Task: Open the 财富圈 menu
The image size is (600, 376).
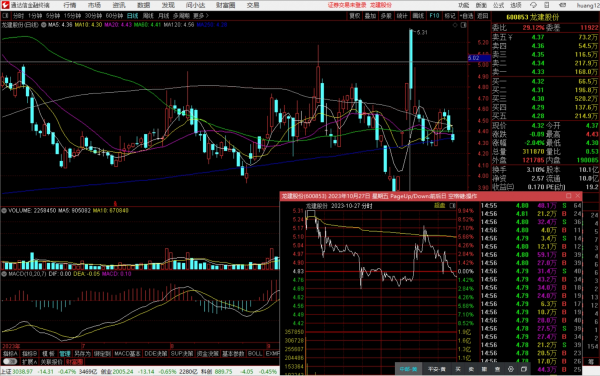Action: point(225,5)
